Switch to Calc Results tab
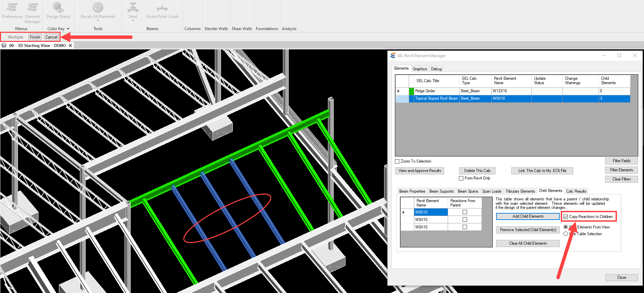 tap(576, 191)
